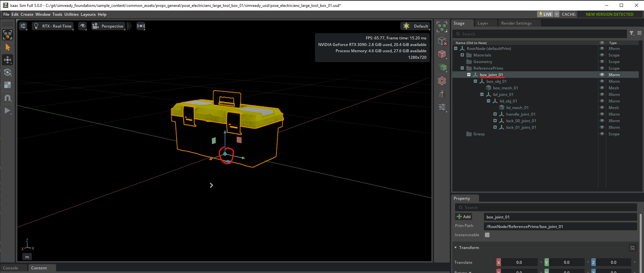The width and height of the screenshot is (644, 273).
Task: Switch to the Render Settings tab
Action: [x=516, y=23]
